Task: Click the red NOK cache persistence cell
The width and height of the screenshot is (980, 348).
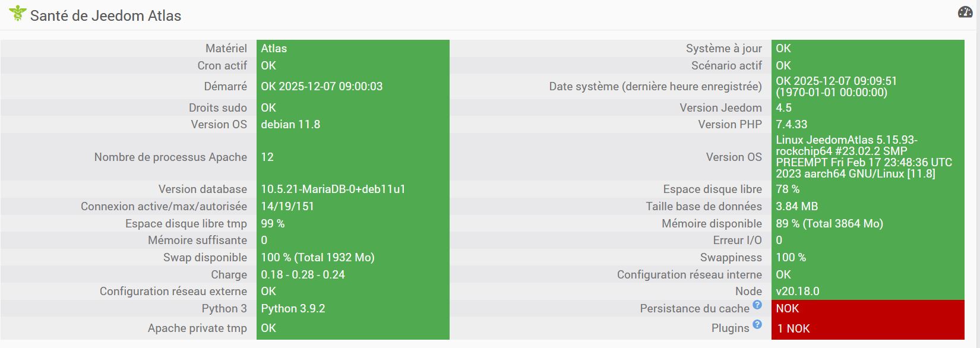Action: (x=867, y=309)
